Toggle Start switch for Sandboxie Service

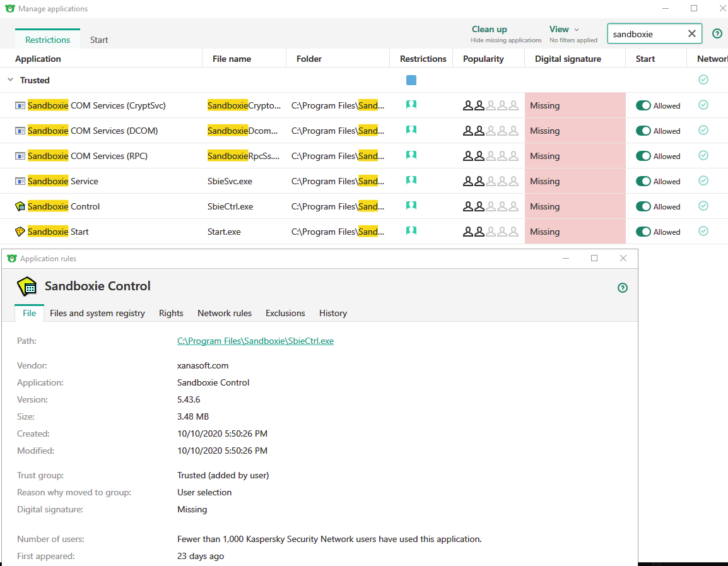(x=643, y=181)
